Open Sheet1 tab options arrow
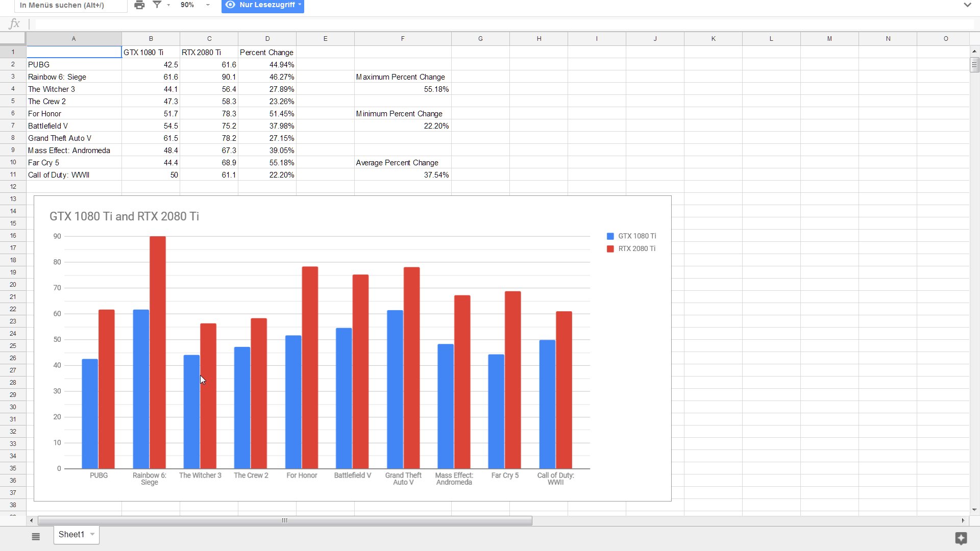This screenshot has width=980, height=551. (92, 534)
